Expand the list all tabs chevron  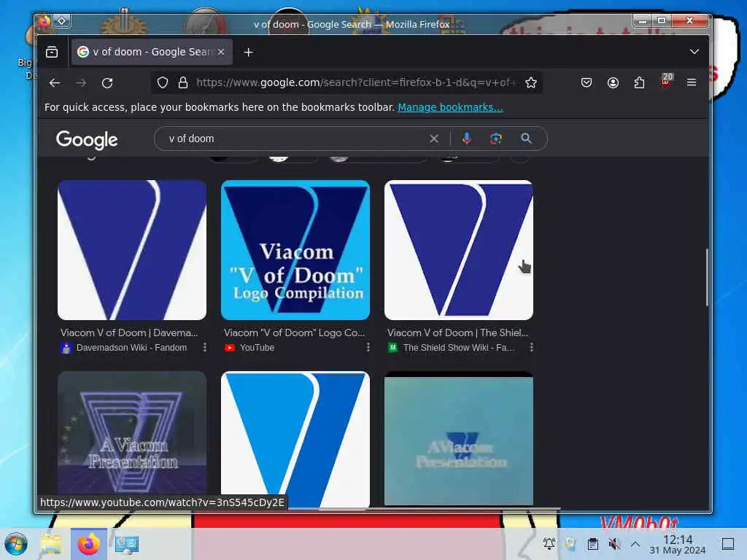[x=694, y=52]
